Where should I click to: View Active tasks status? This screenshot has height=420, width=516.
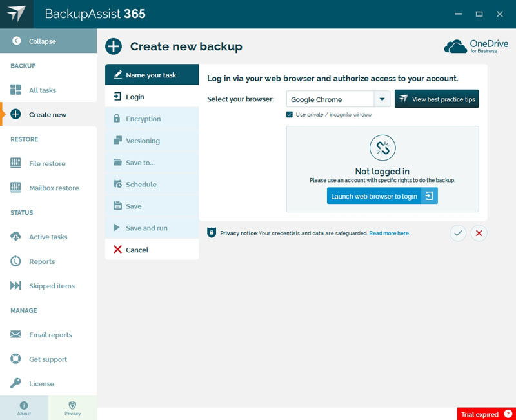48,237
